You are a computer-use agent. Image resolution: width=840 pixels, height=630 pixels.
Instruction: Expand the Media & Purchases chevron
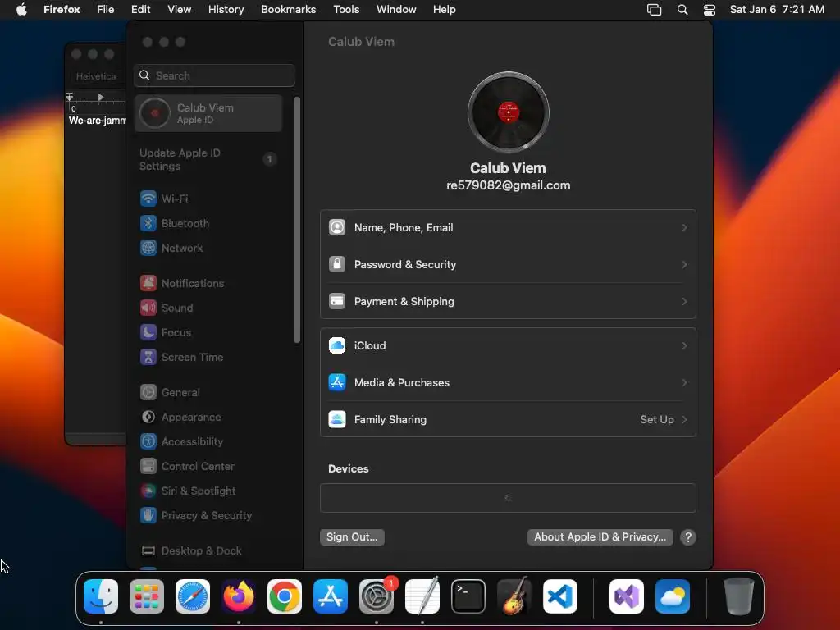pos(684,383)
